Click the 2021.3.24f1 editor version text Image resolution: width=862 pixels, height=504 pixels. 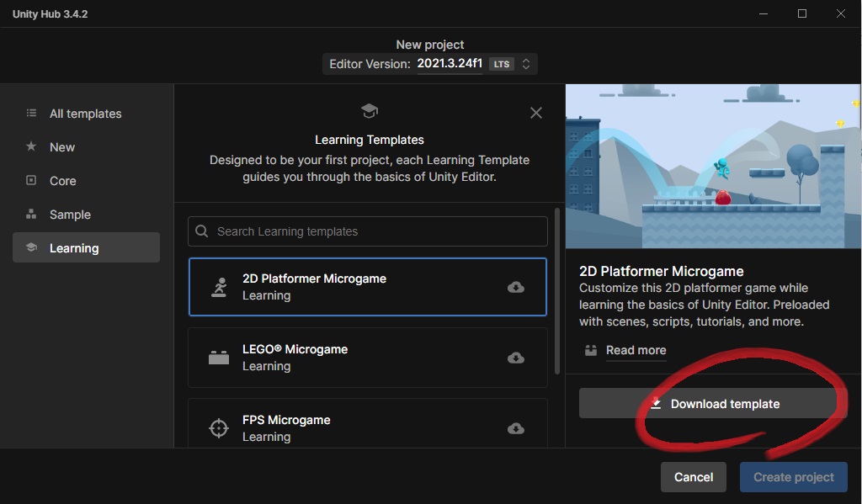450,63
